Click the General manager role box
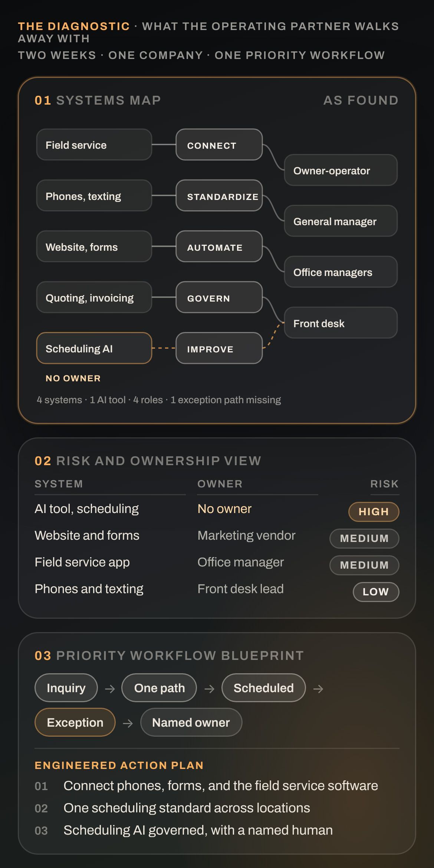434x868 pixels. coord(341,221)
